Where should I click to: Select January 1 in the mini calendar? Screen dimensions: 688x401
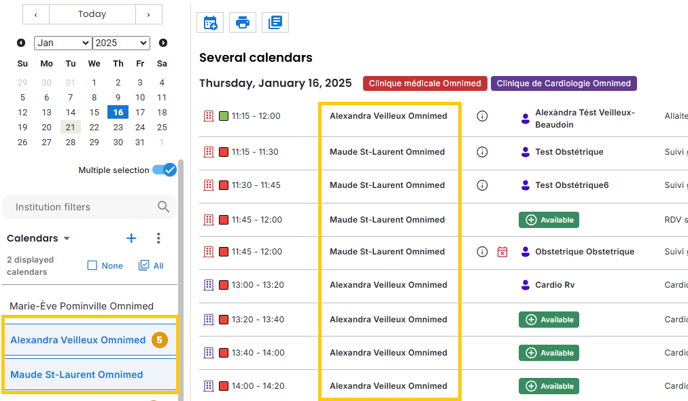(x=94, y=82)
